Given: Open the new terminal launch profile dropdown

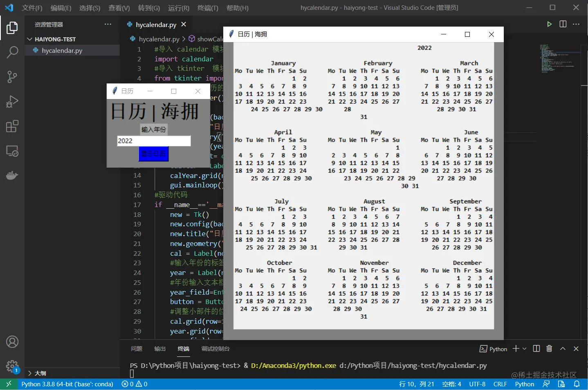Looking at the screenshot, I should (x=524, y=349).
